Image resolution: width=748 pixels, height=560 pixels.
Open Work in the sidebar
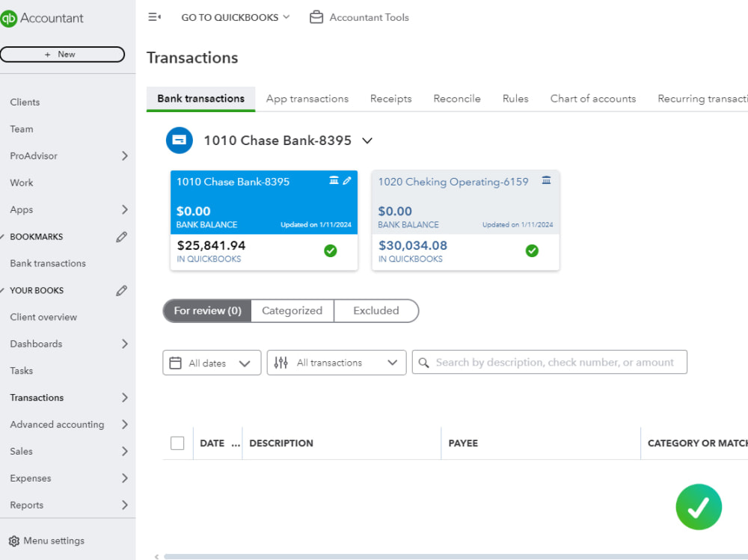click(22, 182)
